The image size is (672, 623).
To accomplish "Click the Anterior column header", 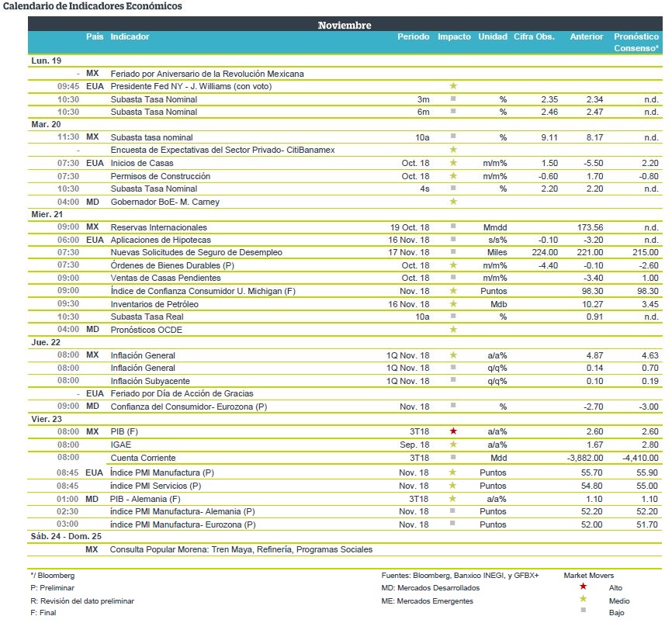I will [x=587, y=36].
